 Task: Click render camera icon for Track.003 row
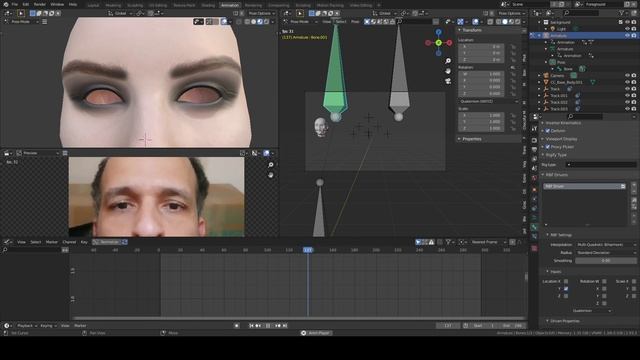click(x=634, y=109)
